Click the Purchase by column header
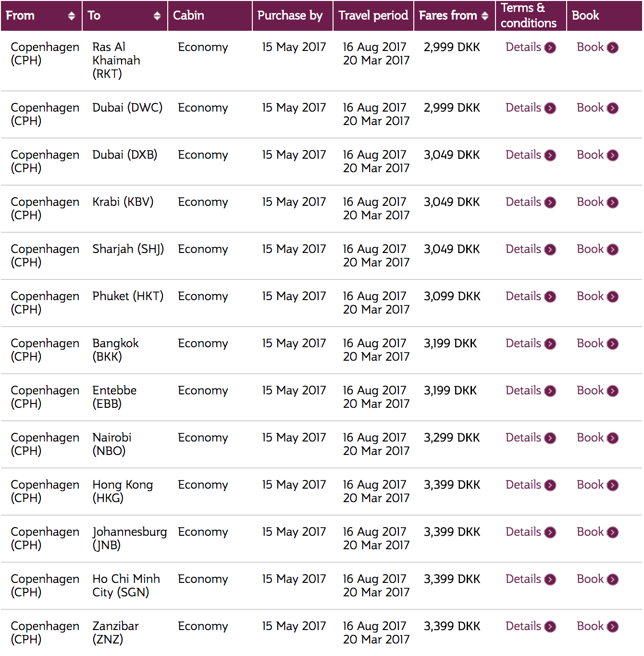The width and height of the screenshot is (644, 656). [290, 16]
